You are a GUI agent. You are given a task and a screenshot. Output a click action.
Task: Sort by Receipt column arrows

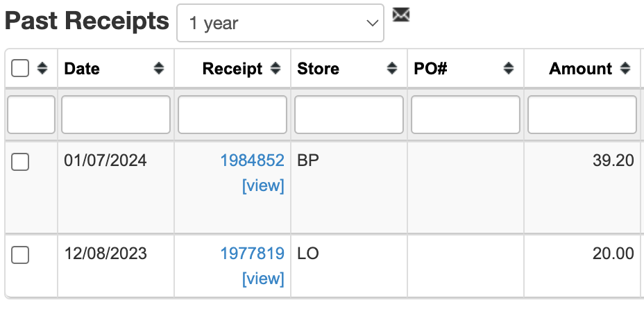click(x=276, y=68)
